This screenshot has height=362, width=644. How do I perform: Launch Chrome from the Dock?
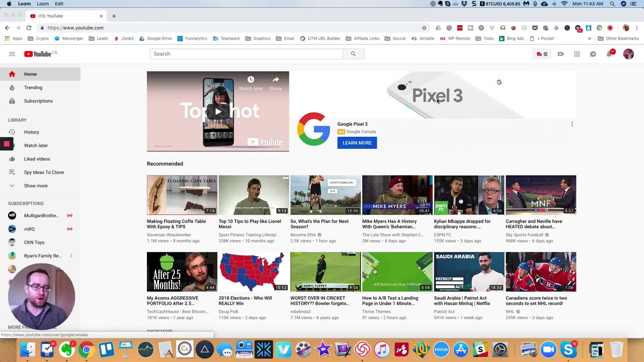[87, 349]
